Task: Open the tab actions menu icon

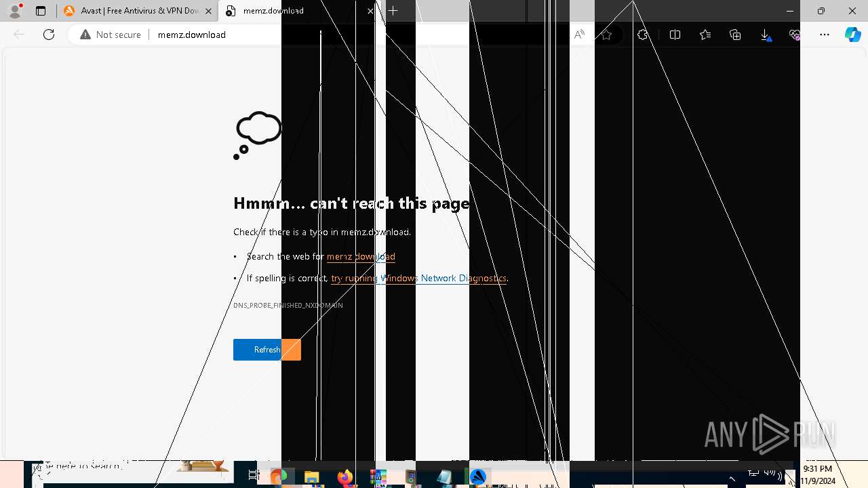Action: click(41, 11)
